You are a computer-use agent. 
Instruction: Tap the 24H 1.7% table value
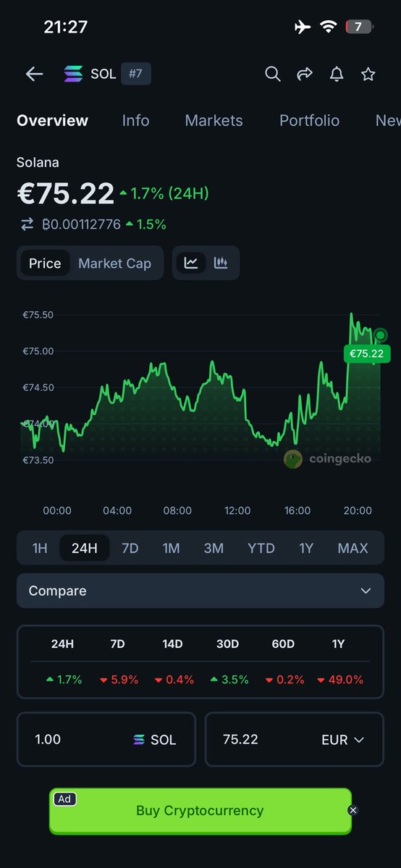64,680
